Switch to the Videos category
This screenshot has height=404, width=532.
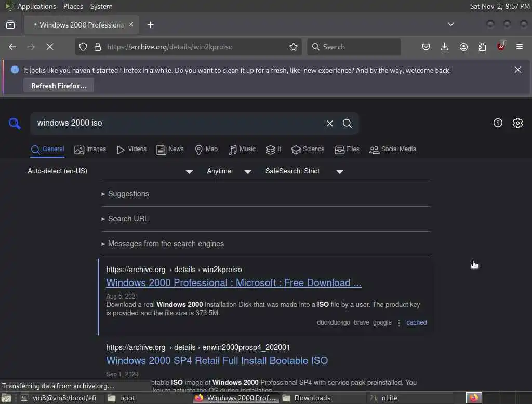(131, 149)
